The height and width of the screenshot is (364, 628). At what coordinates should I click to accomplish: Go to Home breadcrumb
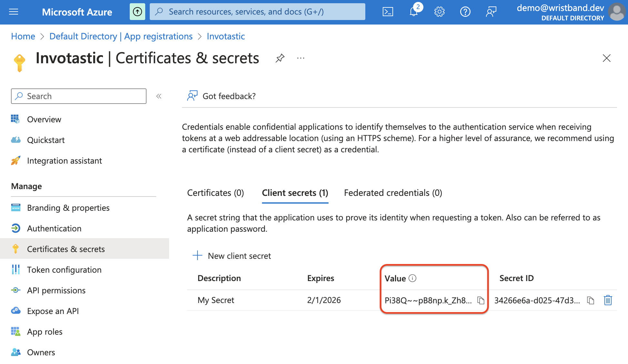click(x=23, y=36)
